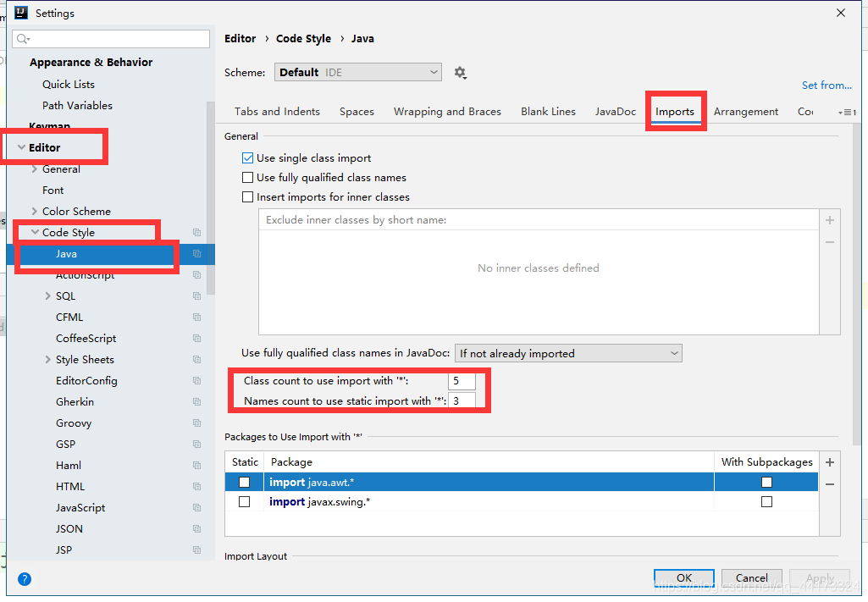Click the copy icon on the SQL row
Screen dimensions: 868x602
point(196,296)
